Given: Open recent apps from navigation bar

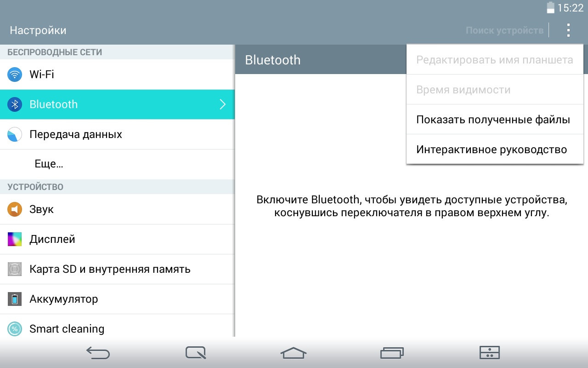Looking at the screenshot, I should click(x=392, y=353).
